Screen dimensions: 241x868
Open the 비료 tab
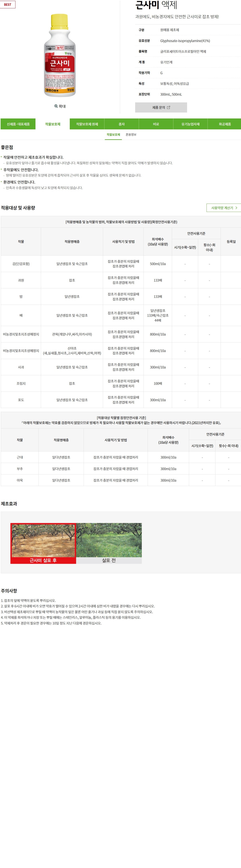click(156, 124)
